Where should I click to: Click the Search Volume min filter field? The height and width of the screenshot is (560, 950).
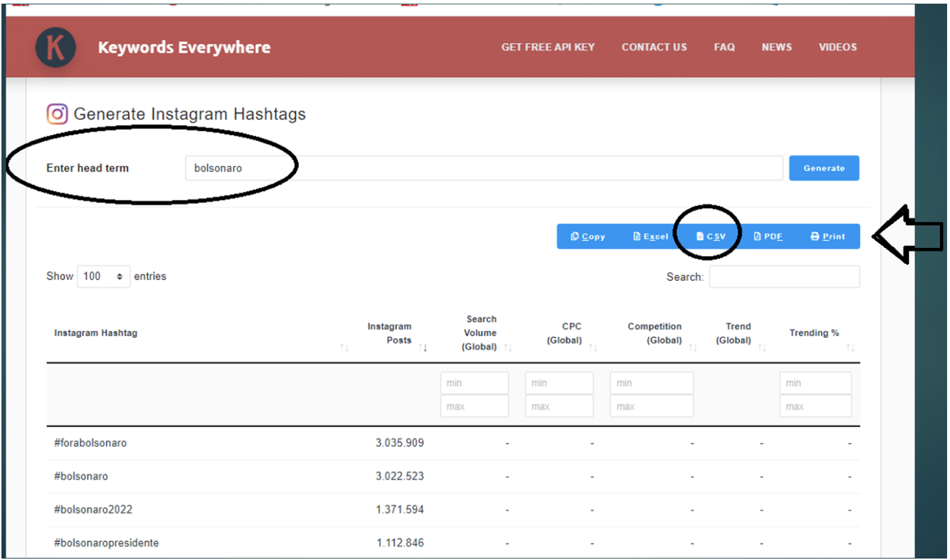474,383
